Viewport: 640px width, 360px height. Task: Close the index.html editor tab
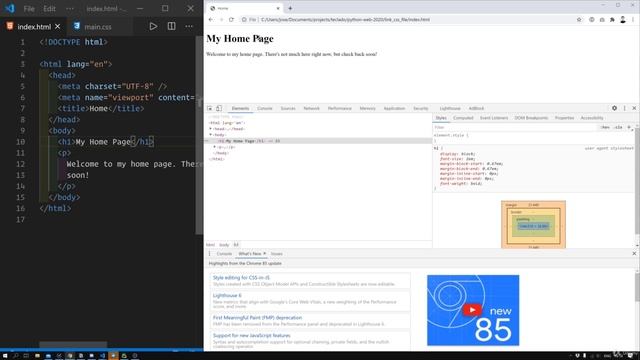[x=58, y=27]
